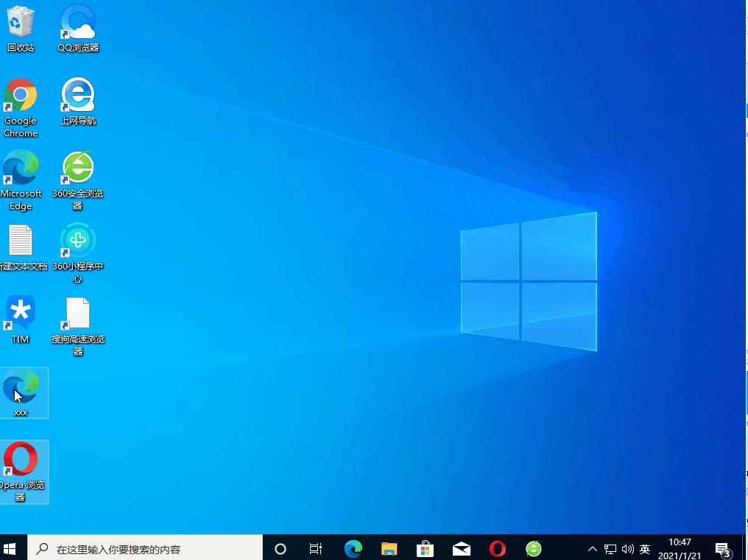Viewport: 748px width, 560px height.
Task: Launch QQ浏览器 desktop shortcut
Action: click(x=77, y=22)
